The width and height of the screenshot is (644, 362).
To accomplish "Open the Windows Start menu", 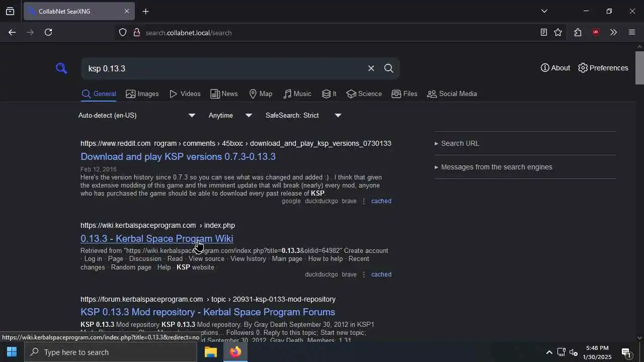I will pyautogui.click(x=12, y=352).
